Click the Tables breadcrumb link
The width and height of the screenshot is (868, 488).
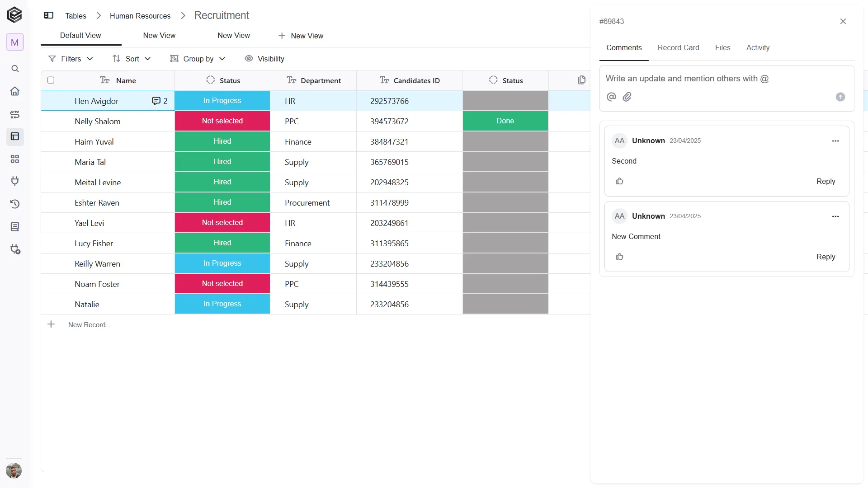point(75,16)
